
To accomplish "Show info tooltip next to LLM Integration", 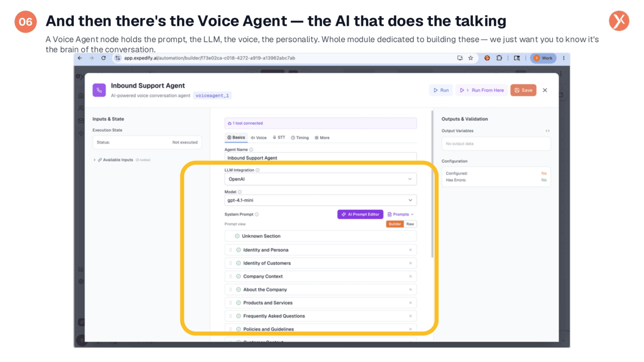I will point(258,170).
